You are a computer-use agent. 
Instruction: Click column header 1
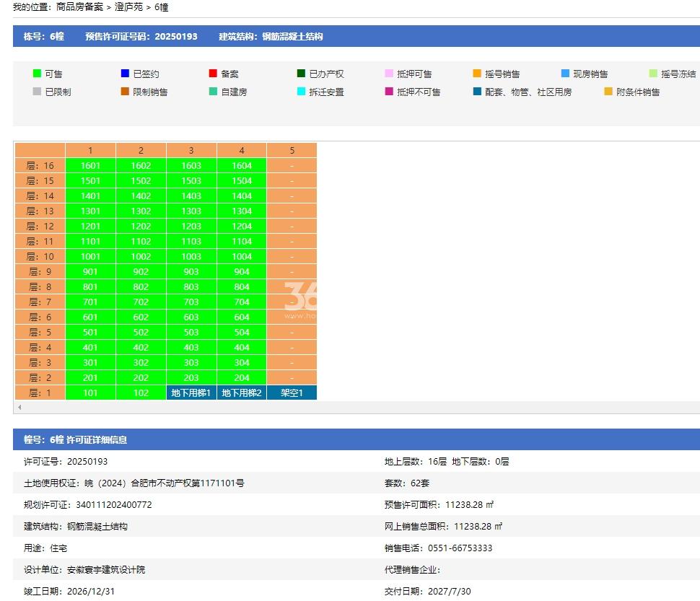pyautogui.click(x=90, y=150)
